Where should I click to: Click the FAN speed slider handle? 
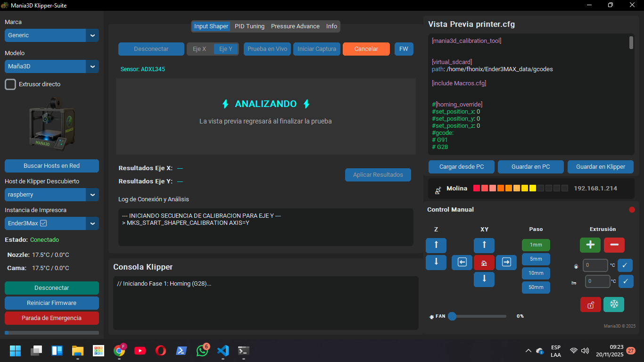[452, 316]
